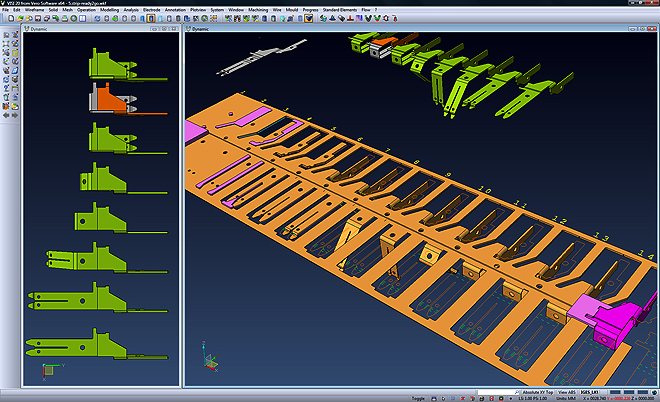The height and width of the screenshot is (402, 660).
Task: Open the View ABS selector
Action: click(567, 392)
